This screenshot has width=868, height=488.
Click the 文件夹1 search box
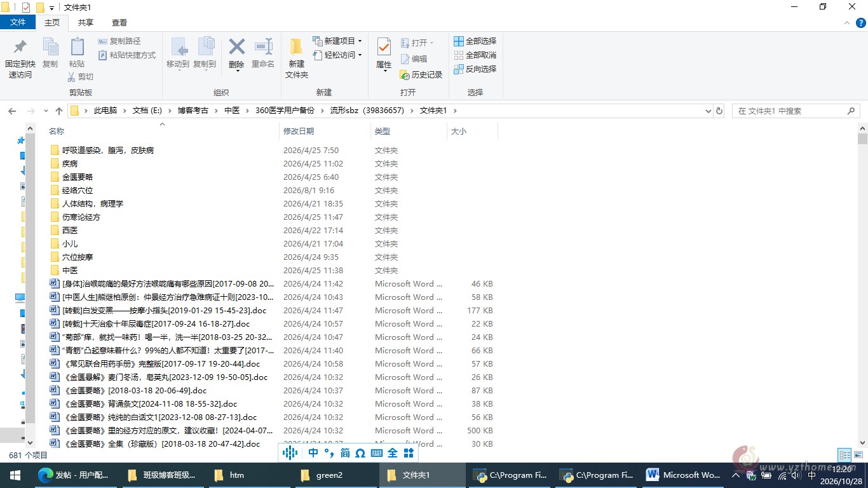(x=796, y=111)
